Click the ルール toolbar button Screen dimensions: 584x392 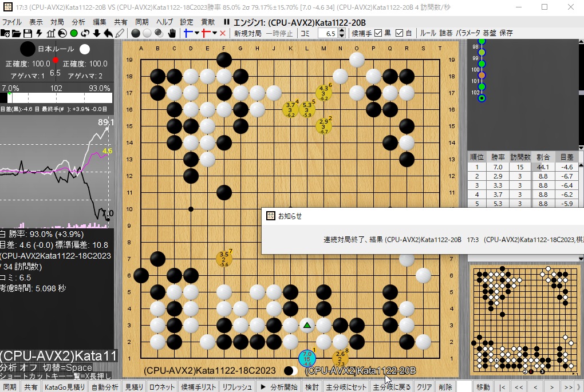tap(428, 33)
